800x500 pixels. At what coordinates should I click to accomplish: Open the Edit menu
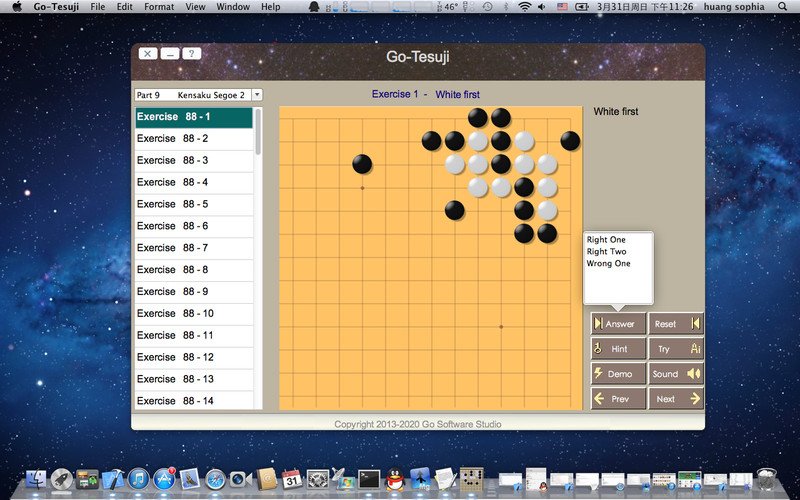click(x=124, y=7)
